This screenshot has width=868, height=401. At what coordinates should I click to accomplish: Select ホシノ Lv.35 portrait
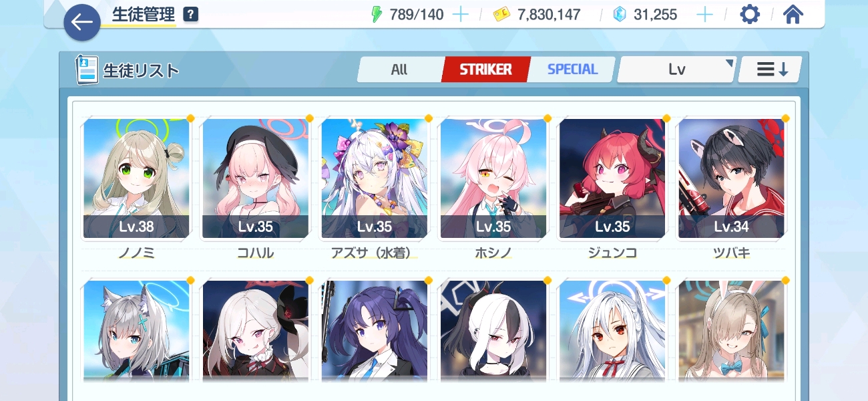(493, 178)
